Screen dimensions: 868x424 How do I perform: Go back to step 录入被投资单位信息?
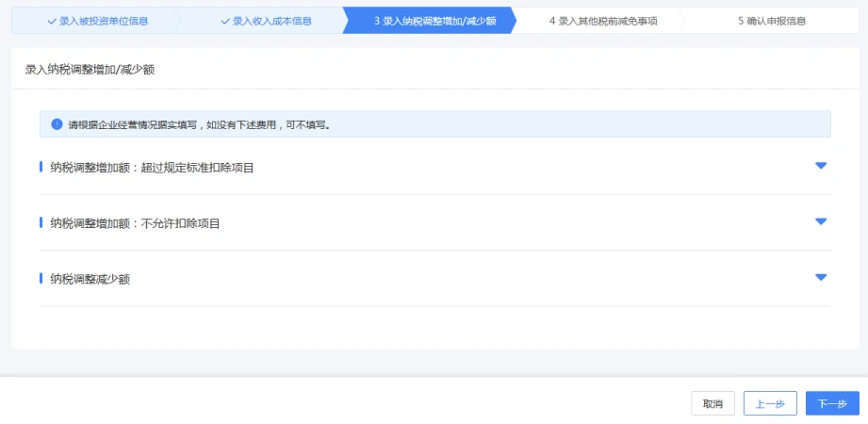coord(97,21)
